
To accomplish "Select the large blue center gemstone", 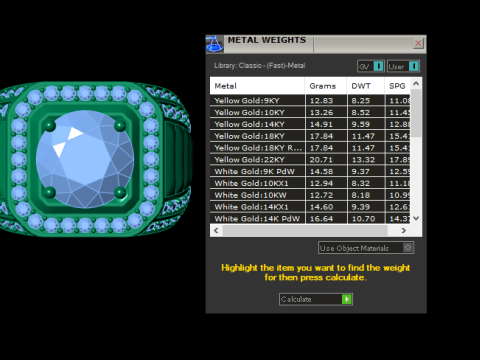I will [85, 159].
